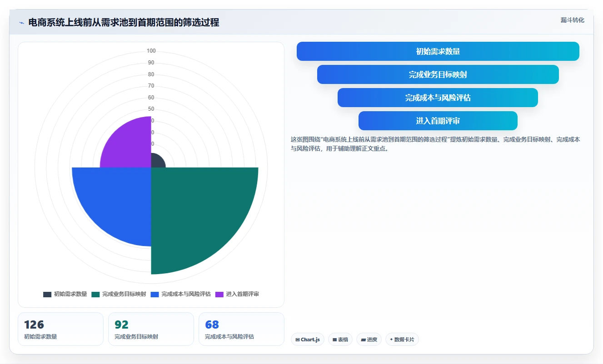This screenshot has height=364, width=603.
Task: Hide the 完成成本与风险评估 legend series
Action: tap(181, 294)
